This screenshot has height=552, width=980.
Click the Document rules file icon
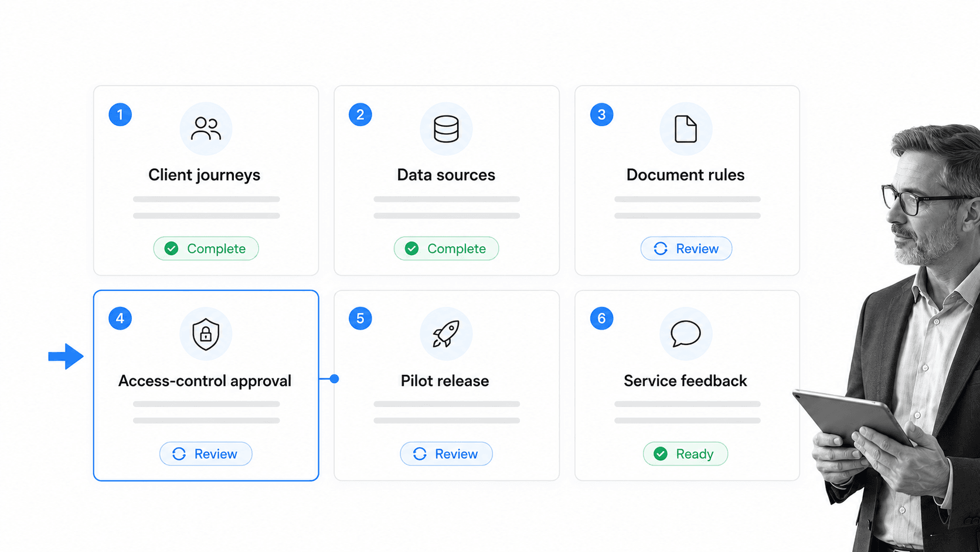[x=686, y=129]
